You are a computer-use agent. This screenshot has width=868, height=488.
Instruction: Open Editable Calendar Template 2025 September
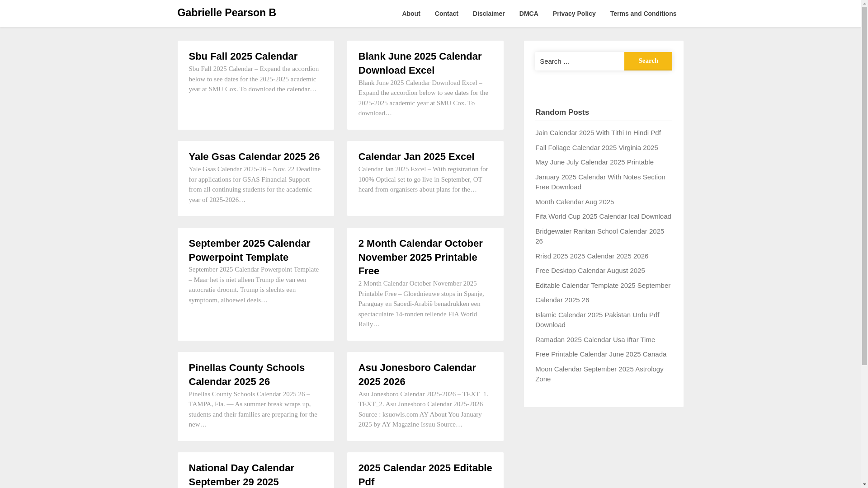[x=603, y=286]
